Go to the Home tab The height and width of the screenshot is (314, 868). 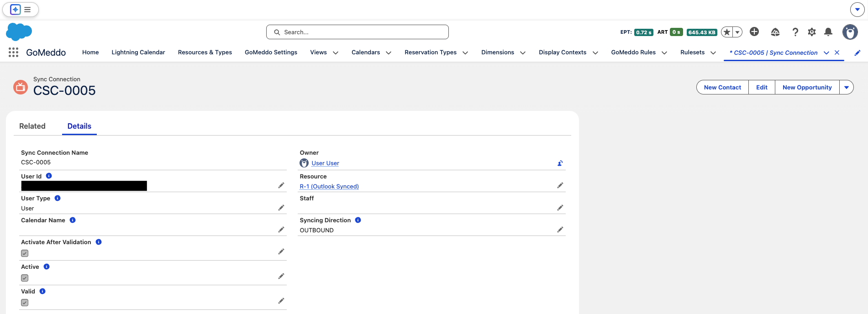[x=90, y=52]
